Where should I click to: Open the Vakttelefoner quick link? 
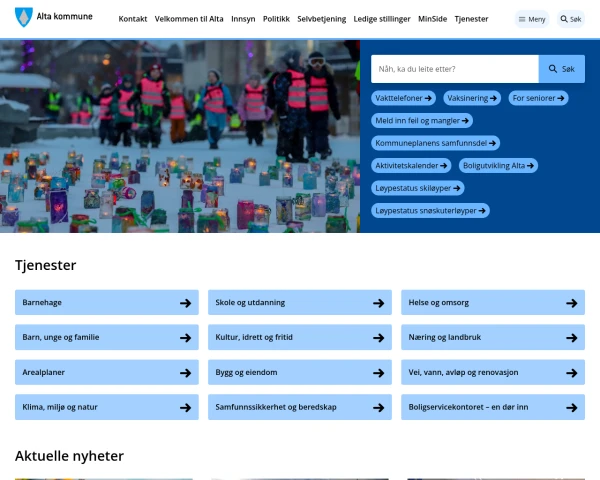pos(404,98)
